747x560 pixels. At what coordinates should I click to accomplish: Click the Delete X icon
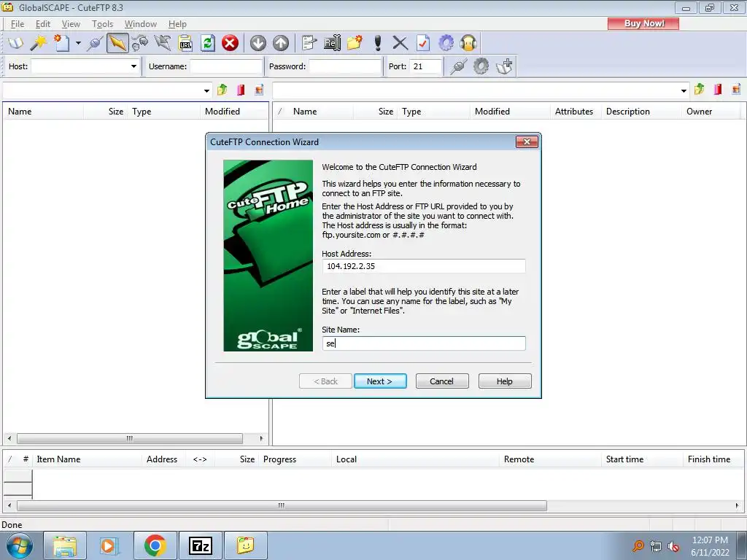[x=400, y=43]
